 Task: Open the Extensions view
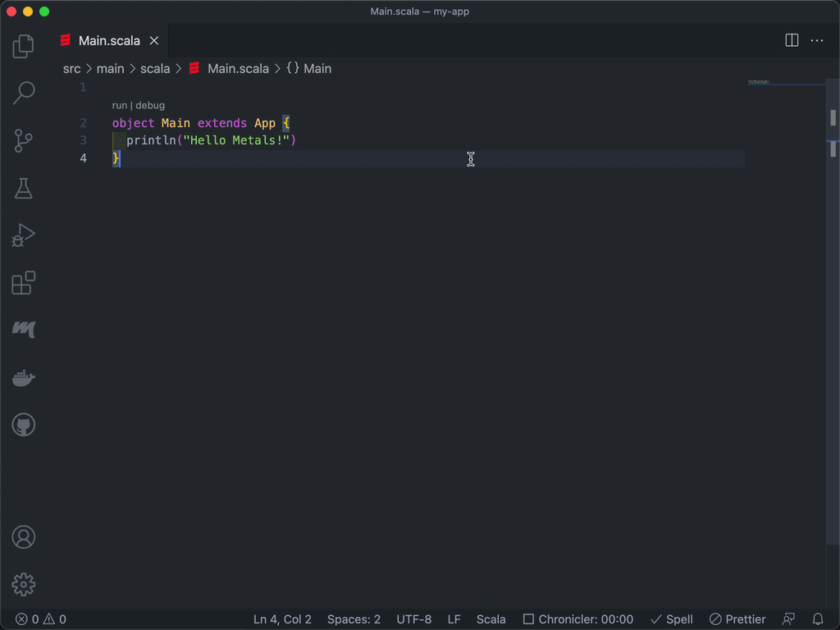click(23, 283)
